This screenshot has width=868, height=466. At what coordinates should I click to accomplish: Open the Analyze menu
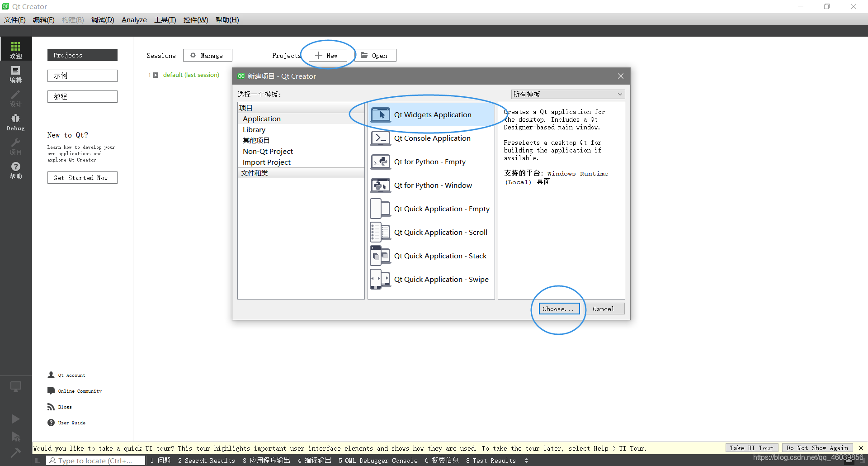134,19
